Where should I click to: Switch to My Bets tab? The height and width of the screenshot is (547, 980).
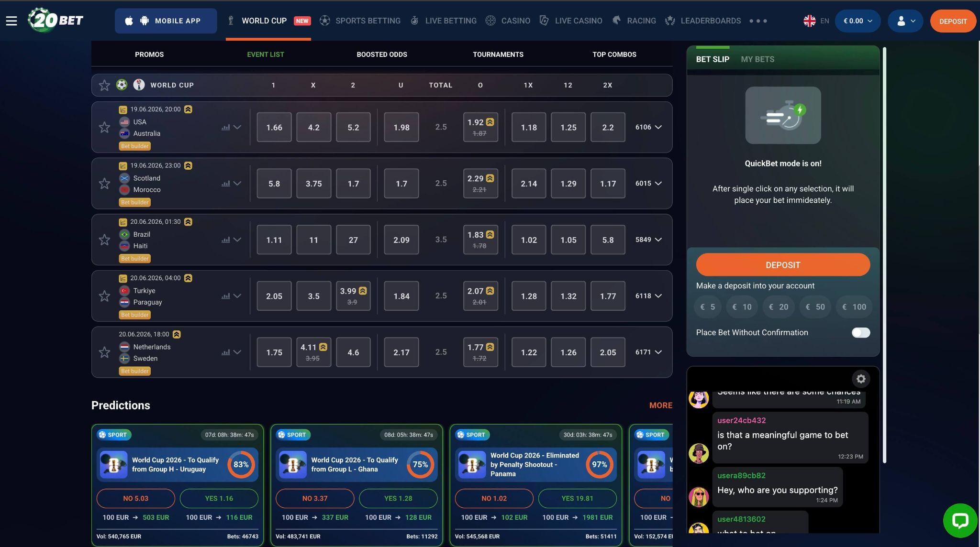(x=757, y=59)
